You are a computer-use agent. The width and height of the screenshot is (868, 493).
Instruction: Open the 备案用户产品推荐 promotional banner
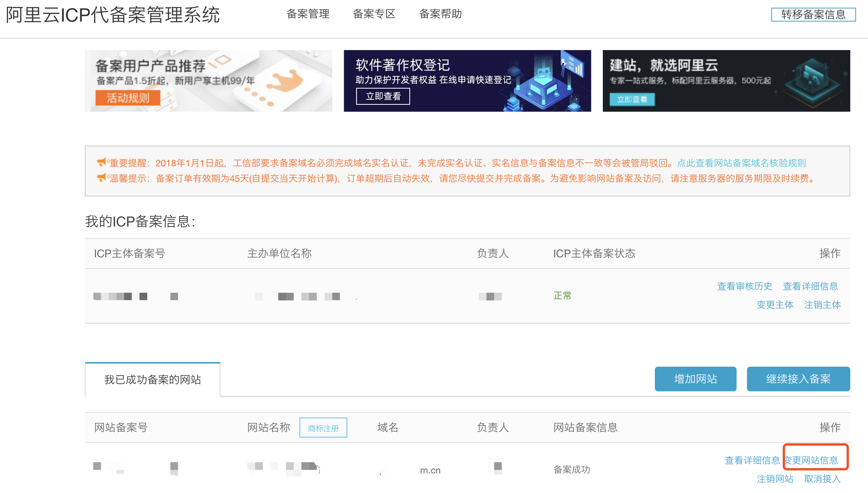pyautogui.click(x=208, y=80)
